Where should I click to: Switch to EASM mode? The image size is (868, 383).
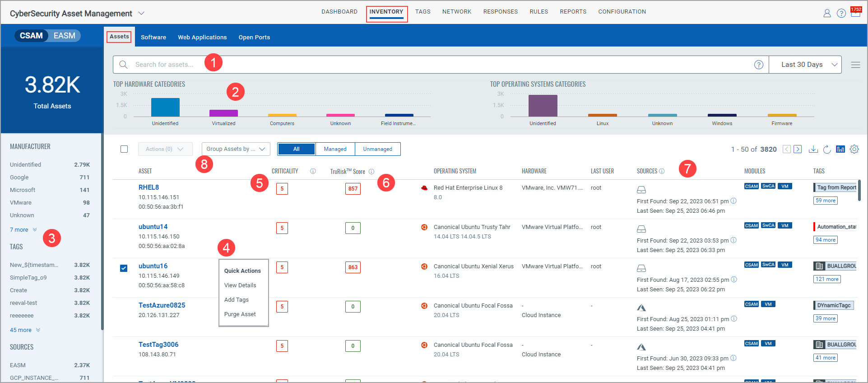pos(65,36)
